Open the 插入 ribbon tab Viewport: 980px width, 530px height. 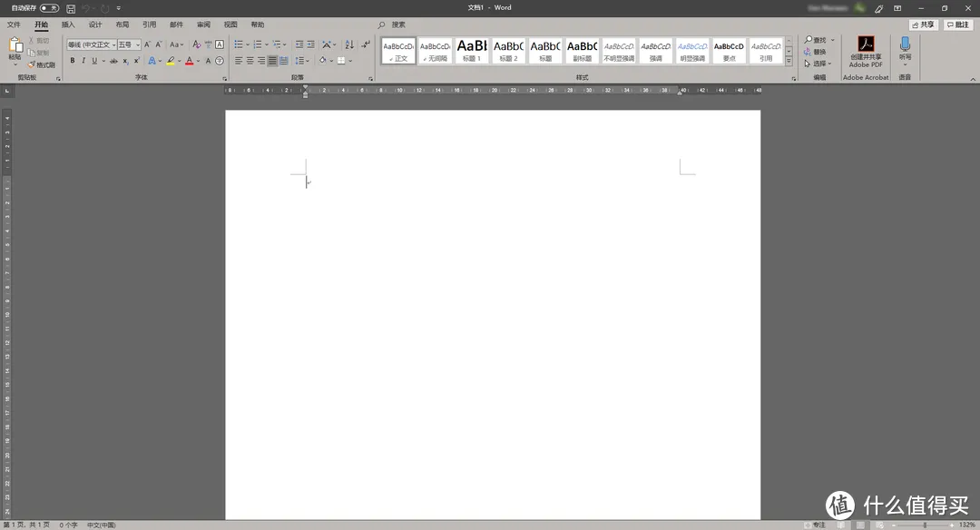[68, 25]
